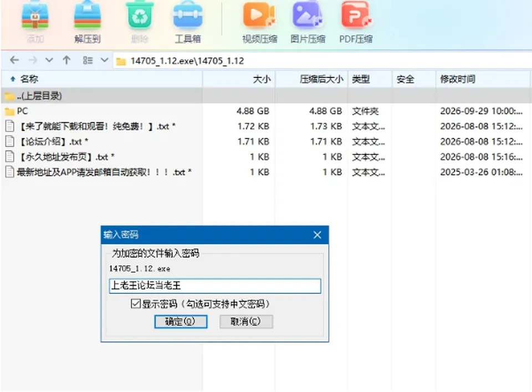Image resolution: width=532 pixels, height=392 pixels.
Task: Go up one directory with the up arrow
Action: click(67, 60)
